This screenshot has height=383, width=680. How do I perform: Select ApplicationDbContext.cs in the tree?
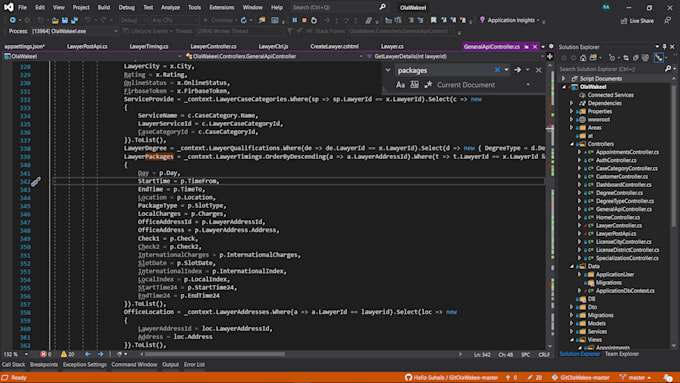[625, 291]
